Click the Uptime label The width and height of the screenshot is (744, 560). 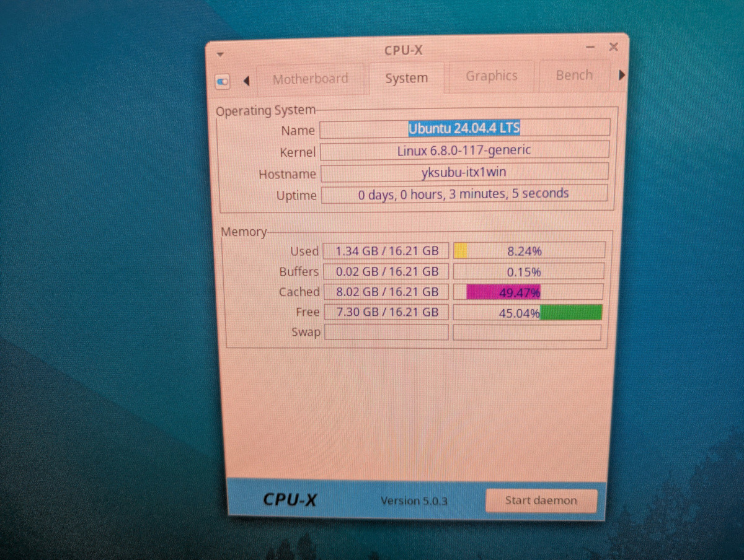(296, 196)
